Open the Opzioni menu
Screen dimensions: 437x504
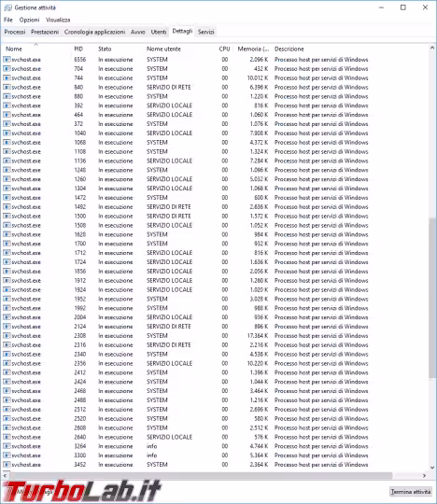tap(29, 20)
